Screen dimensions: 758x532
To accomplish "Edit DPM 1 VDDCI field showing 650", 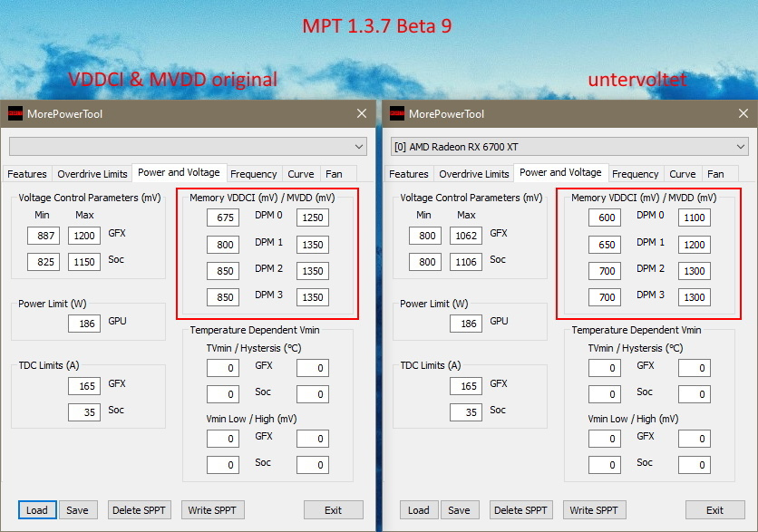I will click(605, 245).
